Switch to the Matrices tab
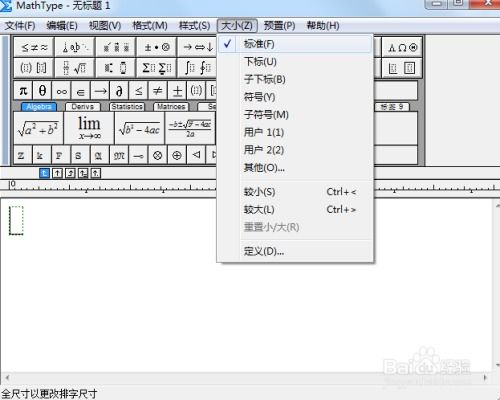The image size is (500, 400). pos(171,107)
